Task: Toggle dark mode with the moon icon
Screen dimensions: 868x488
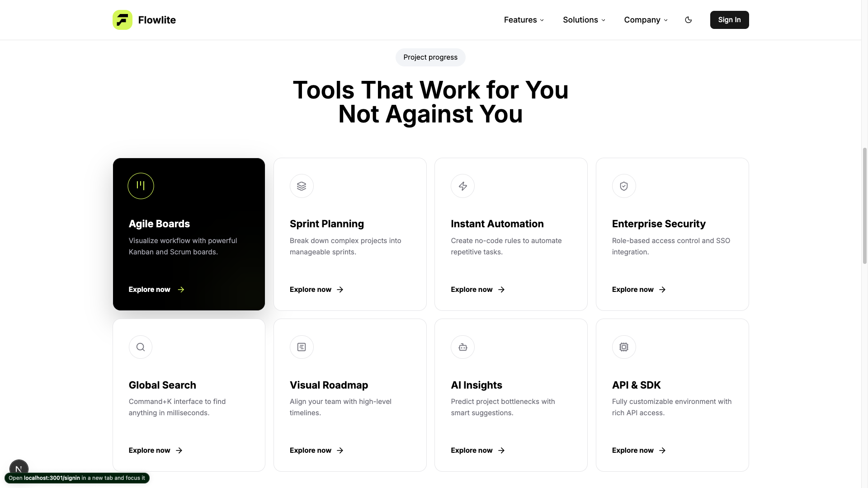Action: 688,20
